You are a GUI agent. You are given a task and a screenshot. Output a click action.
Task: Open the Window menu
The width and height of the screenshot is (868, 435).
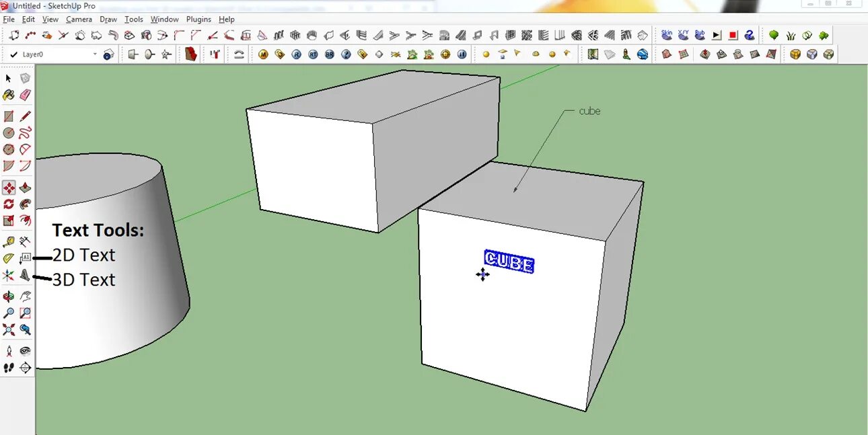pyautogui.click(x=165, y=19)
